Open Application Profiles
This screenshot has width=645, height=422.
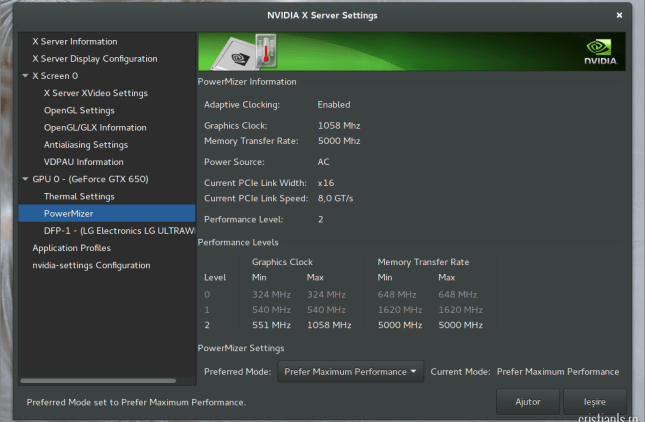71,248
